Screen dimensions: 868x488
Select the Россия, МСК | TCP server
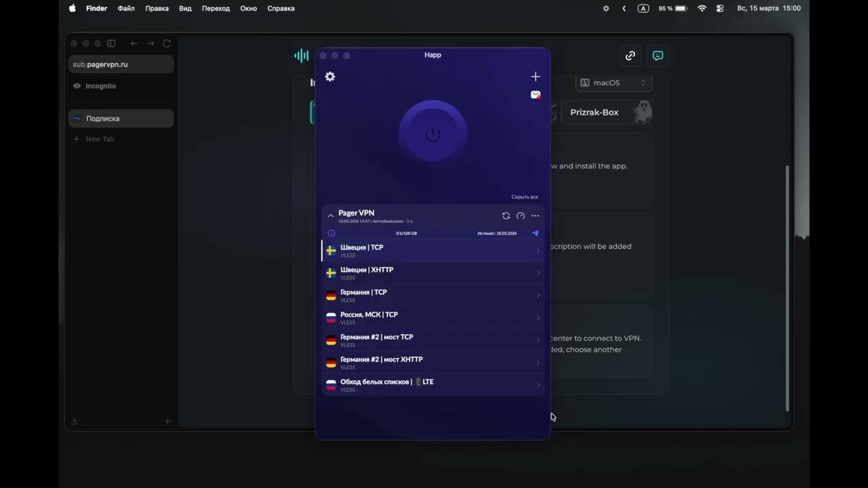[433, 318]
